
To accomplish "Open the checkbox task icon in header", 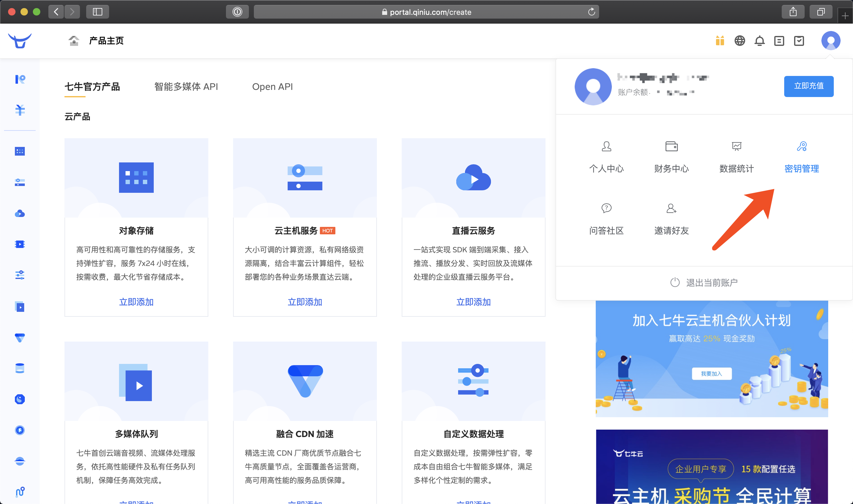I will 799,41.
